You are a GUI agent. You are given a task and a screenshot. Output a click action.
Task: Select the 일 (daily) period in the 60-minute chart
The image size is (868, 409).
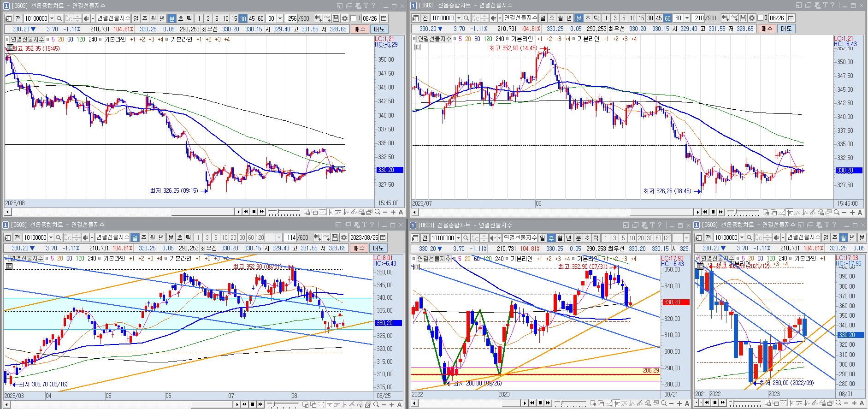coord(543,18)
